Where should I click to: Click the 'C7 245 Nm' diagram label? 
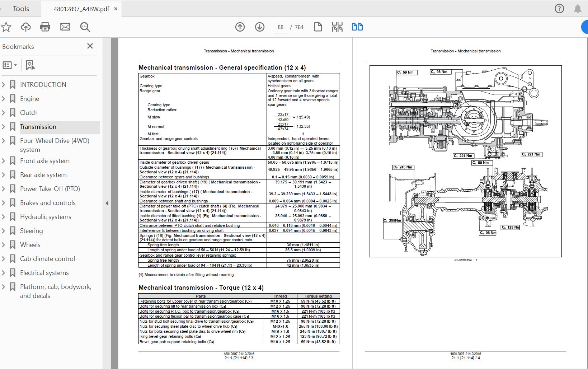(404, 167)
